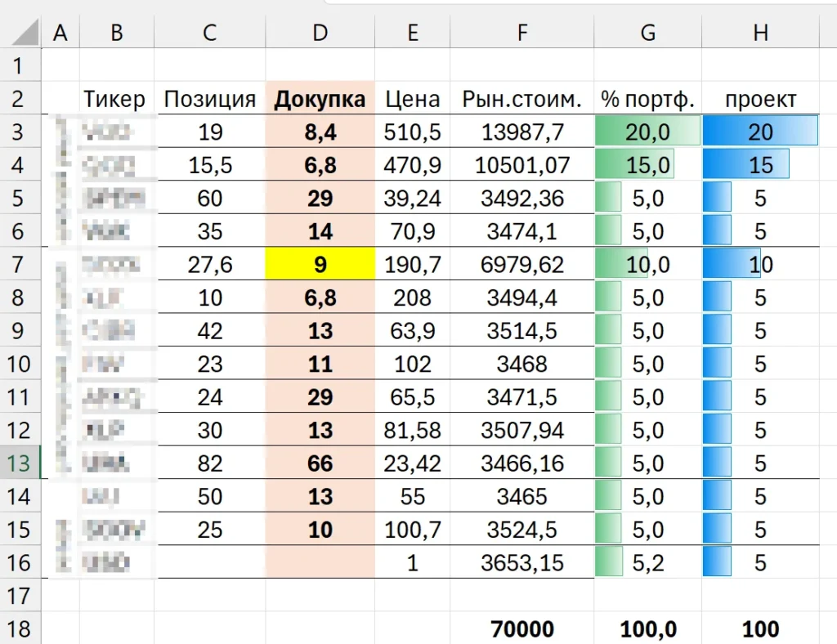
Task: Click the Рын.стоим. header cell
Action: pos(521,100)
